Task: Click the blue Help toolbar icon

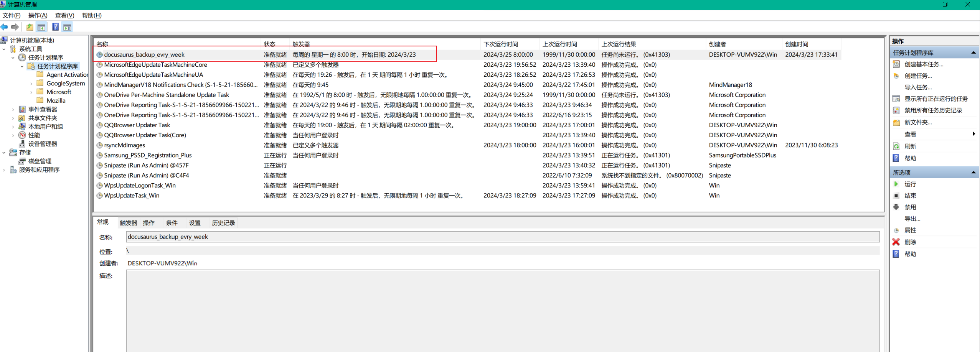Action: click(56, 27)
